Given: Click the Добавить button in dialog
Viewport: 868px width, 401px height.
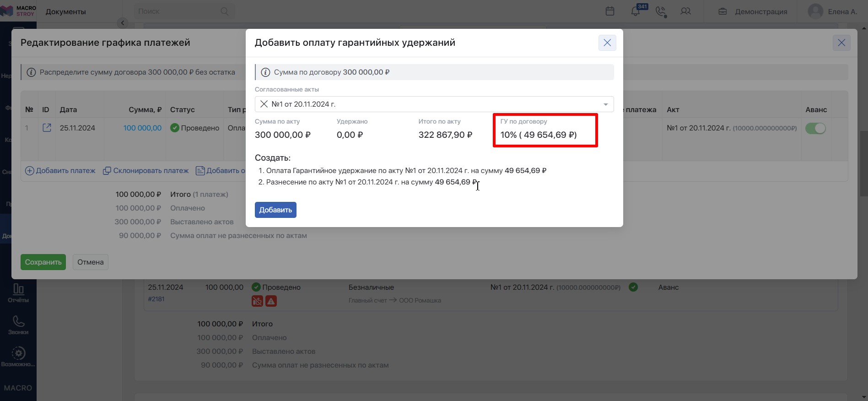Looking at the screenshot, I should (x=275, y=210).
